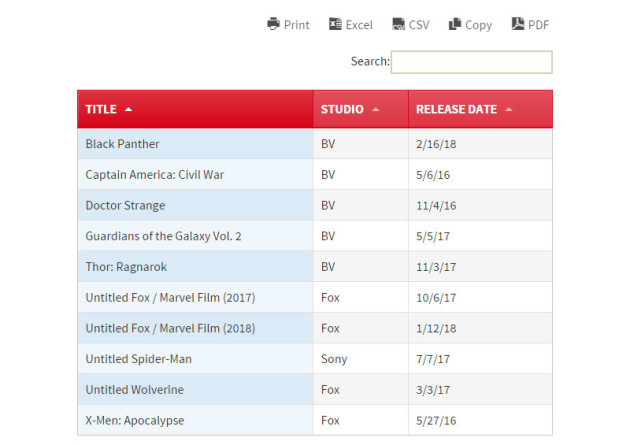Image resolution: width=630 pixels, height=445 pixels.
Task: Select the Black Panther title cell
Action: click(x=195, y=144)
